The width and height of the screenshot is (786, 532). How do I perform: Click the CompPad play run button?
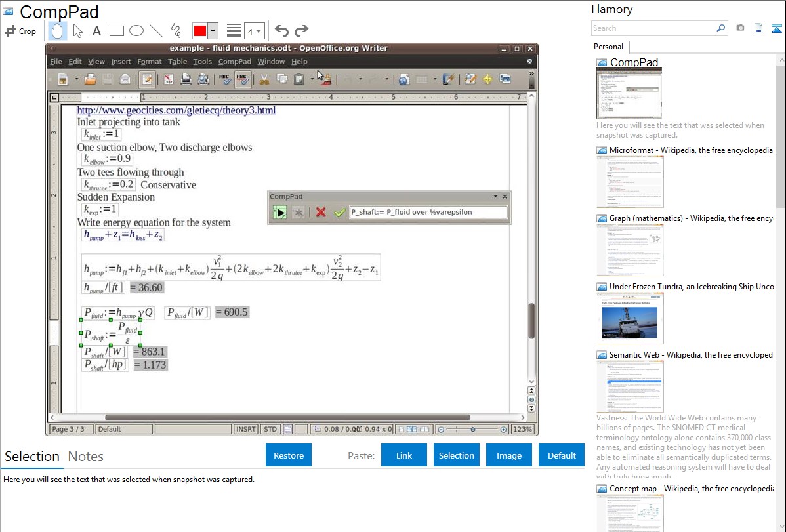[x=279, y=212]
